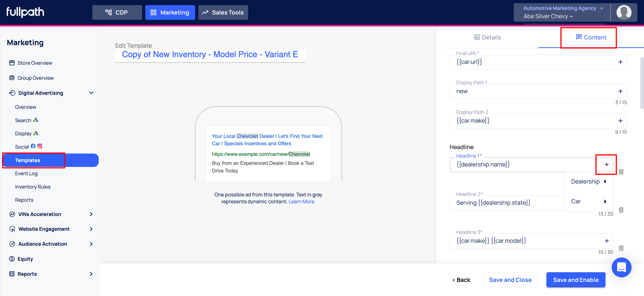The height and width of the screenshot is (296, 644).
Task: Switch to the Details tab
Action: [487, 38]
